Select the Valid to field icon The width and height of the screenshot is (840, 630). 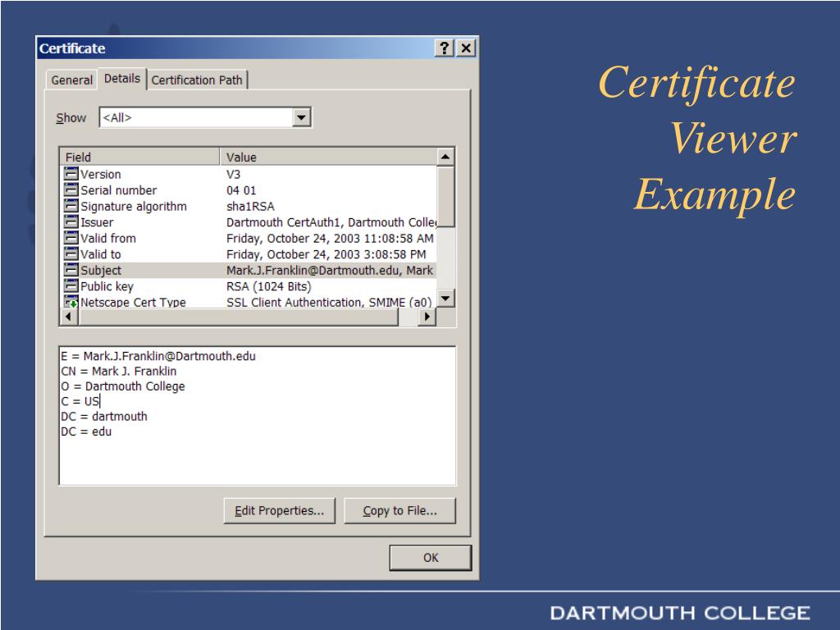(71, 254)
